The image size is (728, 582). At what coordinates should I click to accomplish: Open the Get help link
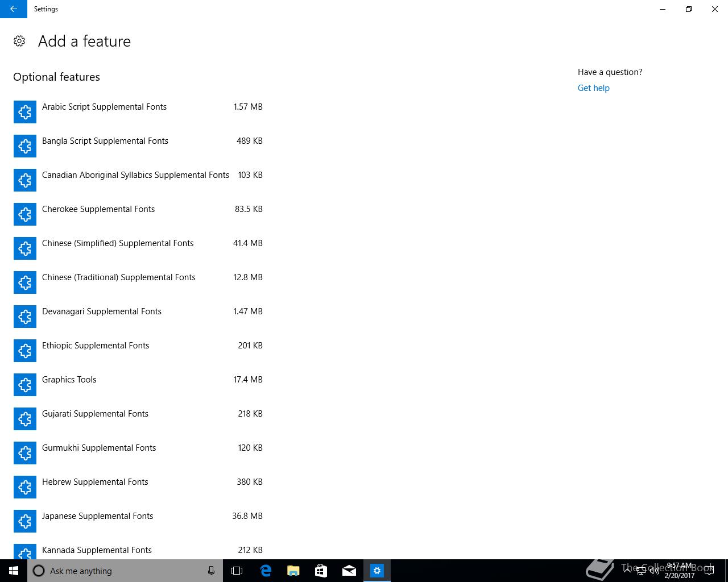[x=593, y=88]
